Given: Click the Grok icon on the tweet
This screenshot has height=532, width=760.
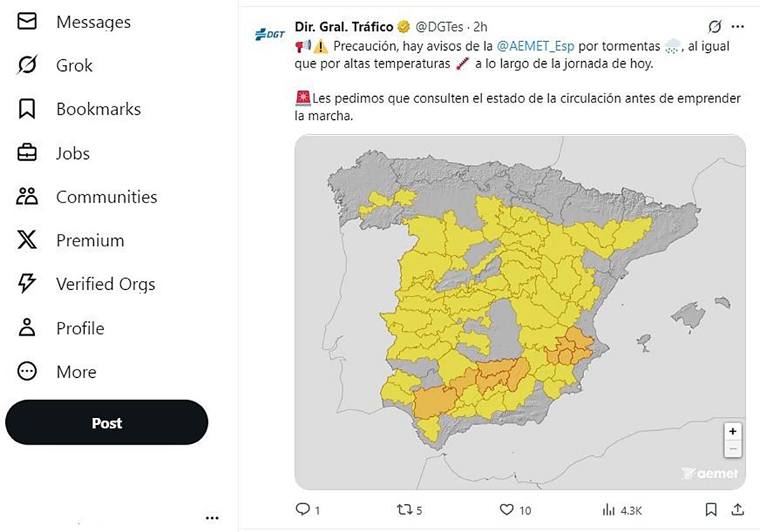Looking at the screenshot, I should point(714,27).
